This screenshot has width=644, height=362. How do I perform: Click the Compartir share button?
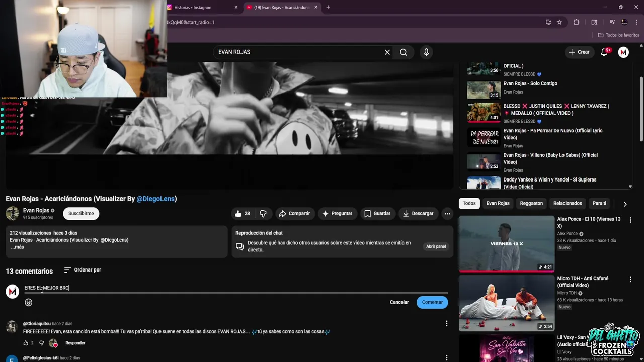(294, 214)
